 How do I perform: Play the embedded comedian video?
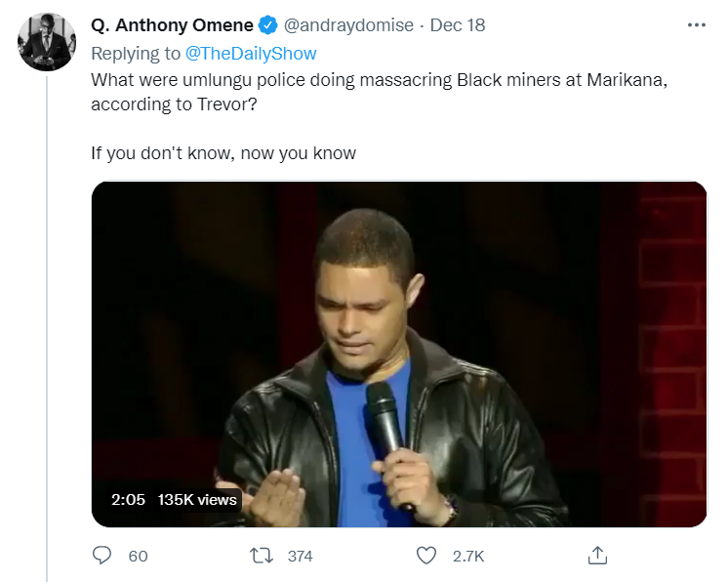398,353
